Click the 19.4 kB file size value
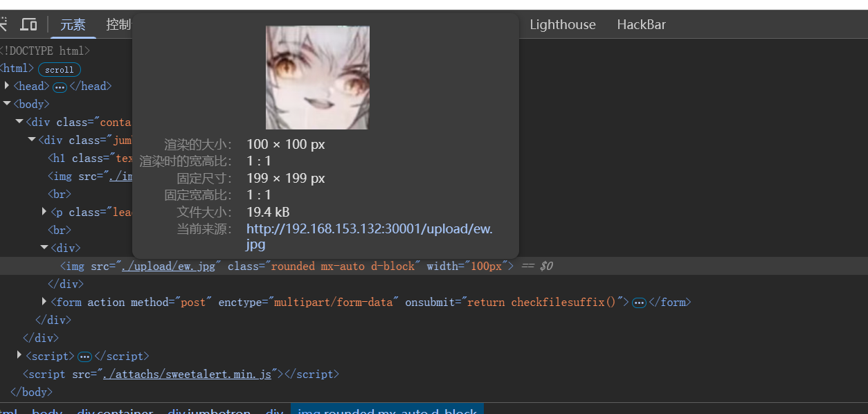The height and width of the screenshot is (414, 868). [x=268, y=212]
